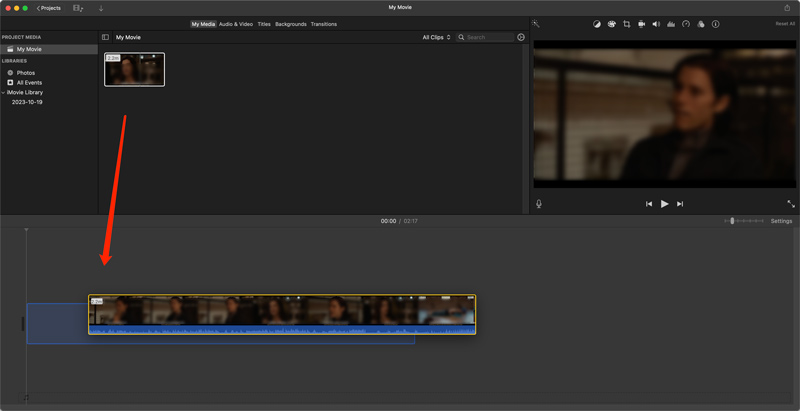Screen dimensions: 800x411
Task: Skip to previous clip button
Action: (649, 204)
